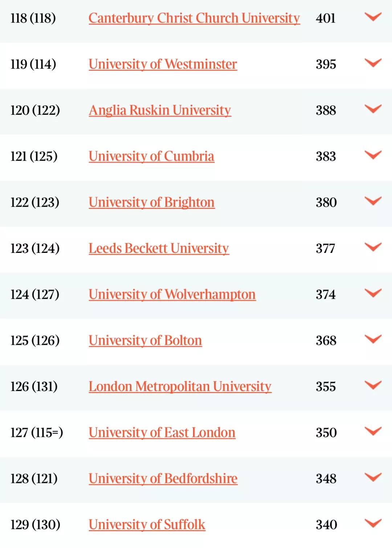The image size is (392, 548).
Task: Visit the University of Suffolk link
Action: (147, 525)
